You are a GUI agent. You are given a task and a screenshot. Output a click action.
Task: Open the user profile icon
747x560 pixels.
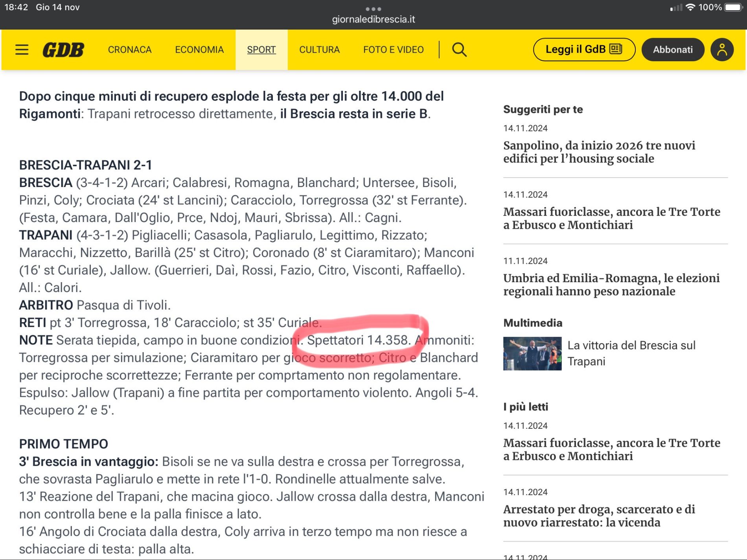(722, 50)
